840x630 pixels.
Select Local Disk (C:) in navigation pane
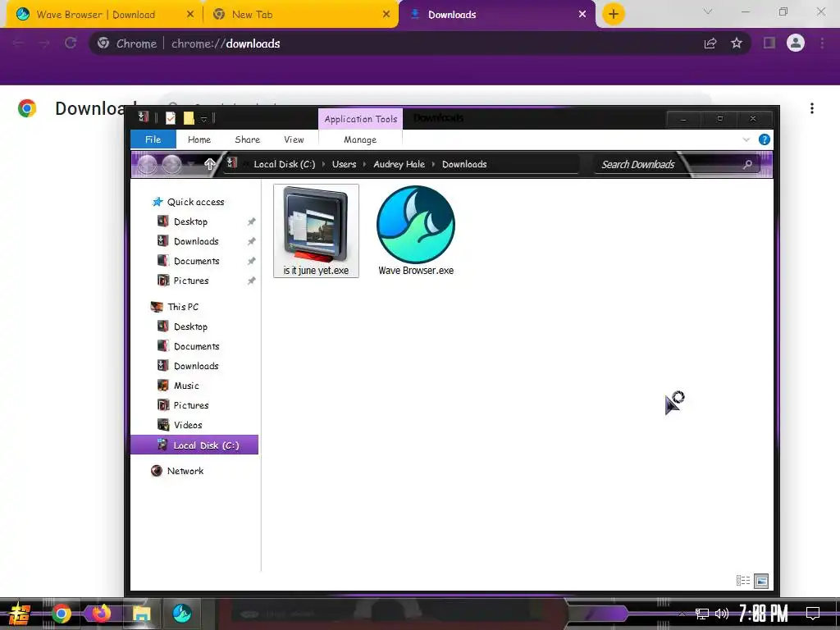point(194,445)
